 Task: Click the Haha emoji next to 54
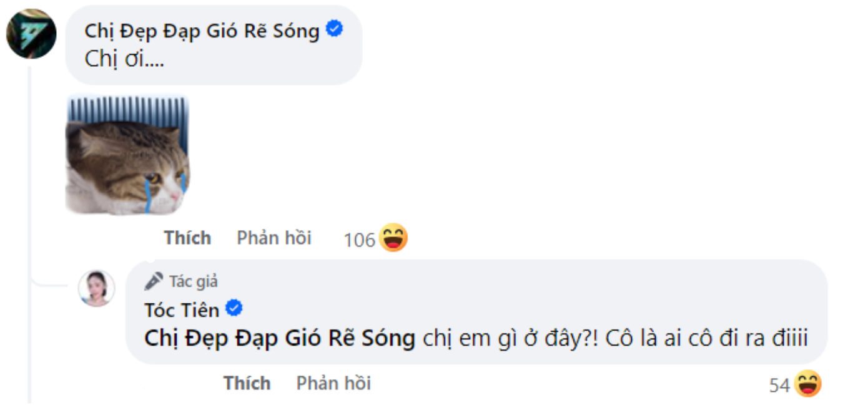pos(807,384)
